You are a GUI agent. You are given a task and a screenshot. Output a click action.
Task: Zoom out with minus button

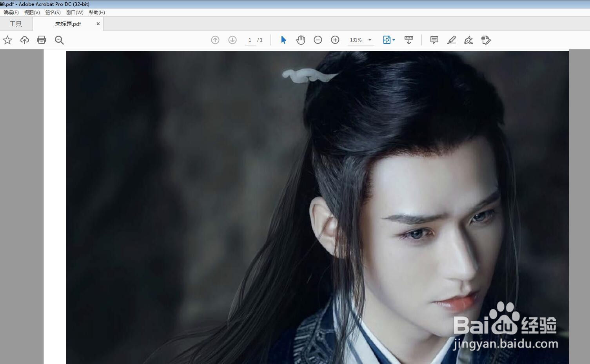(x=318, y=40)
